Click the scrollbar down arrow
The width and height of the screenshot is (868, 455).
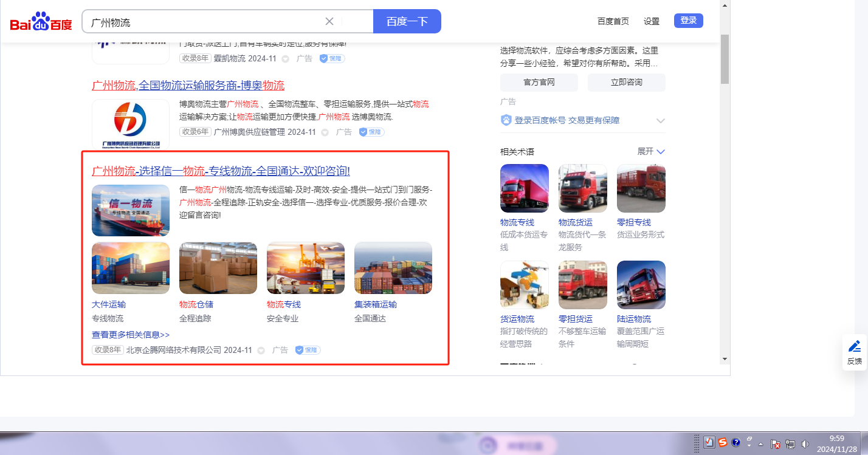point(725,358)
